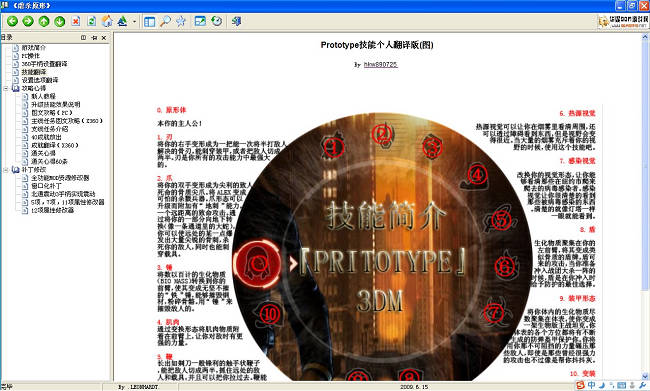The height and width of the screenshot is (391, 650).
Task: Open the dropdown arrow beside the font icon
Action: (x=134, y=22)
